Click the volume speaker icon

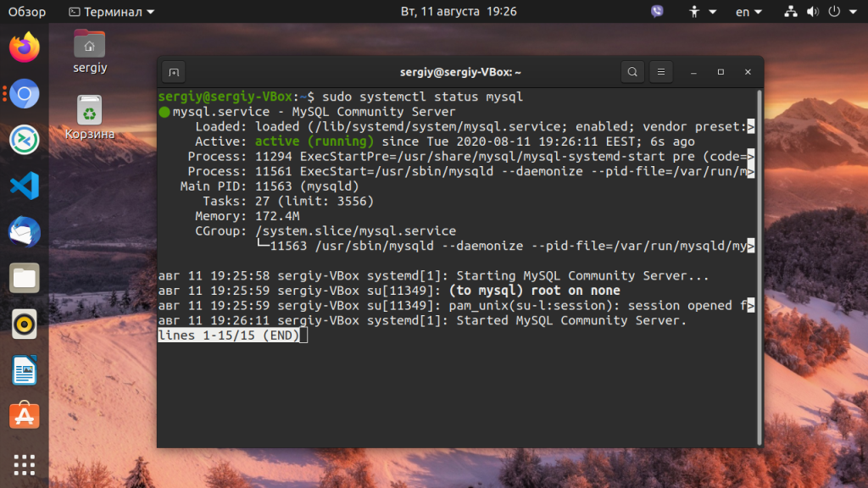click(x=813, y=12)
